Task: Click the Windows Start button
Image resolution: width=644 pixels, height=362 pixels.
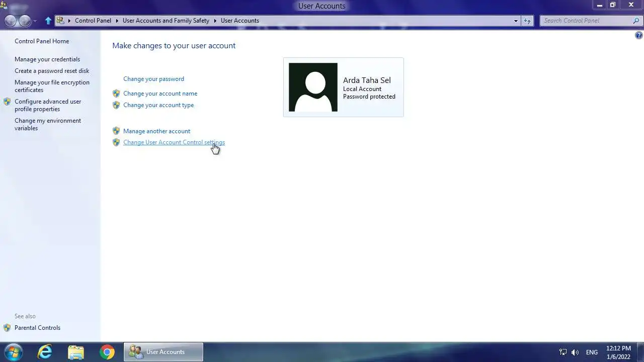Action: point(13,352)
